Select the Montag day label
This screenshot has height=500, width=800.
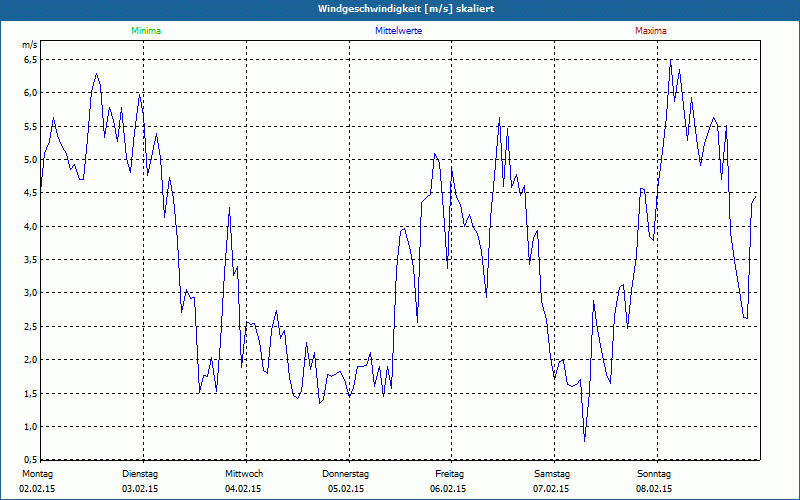click(37, 473)
